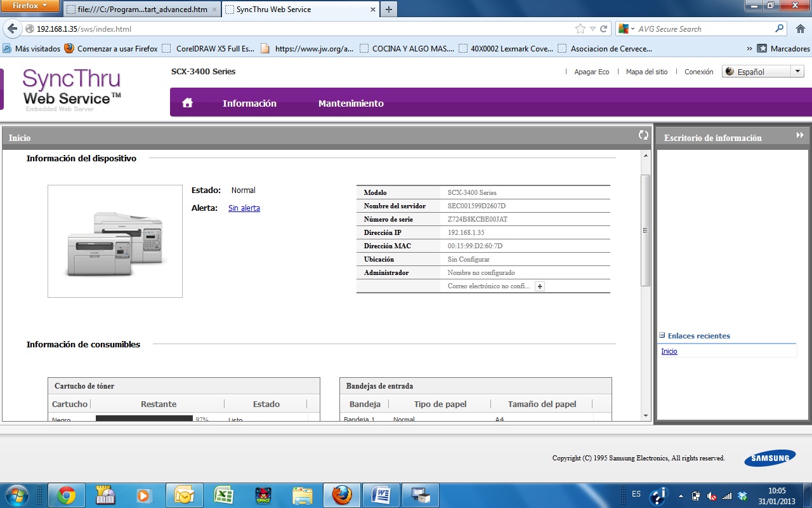Open the printer device taskbar icon
Viewport: 812px width, 508px height.
(421, 495)
